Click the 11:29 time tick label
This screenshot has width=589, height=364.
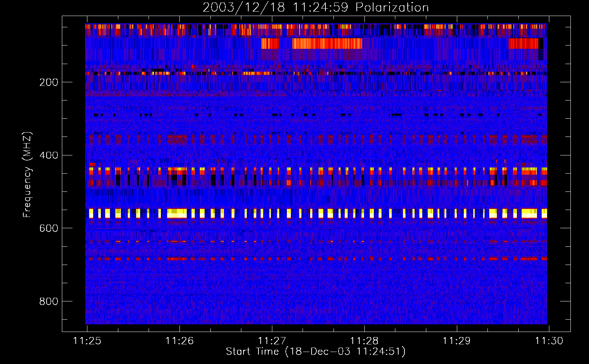click(456, 341)
